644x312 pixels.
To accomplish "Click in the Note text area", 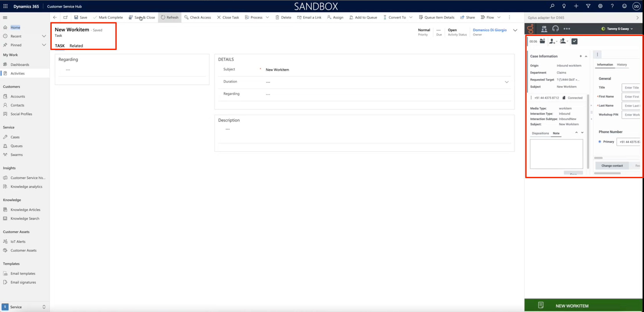I will click(x=556, y=154).
